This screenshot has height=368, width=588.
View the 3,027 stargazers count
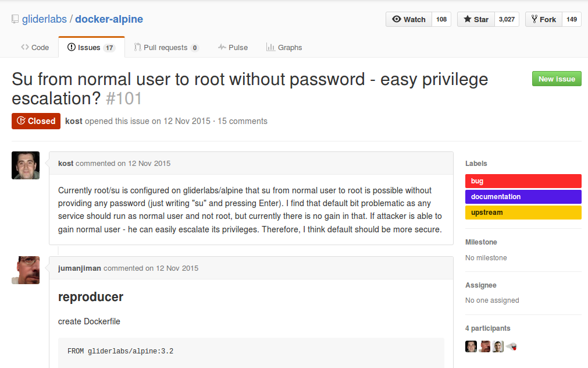507,19
